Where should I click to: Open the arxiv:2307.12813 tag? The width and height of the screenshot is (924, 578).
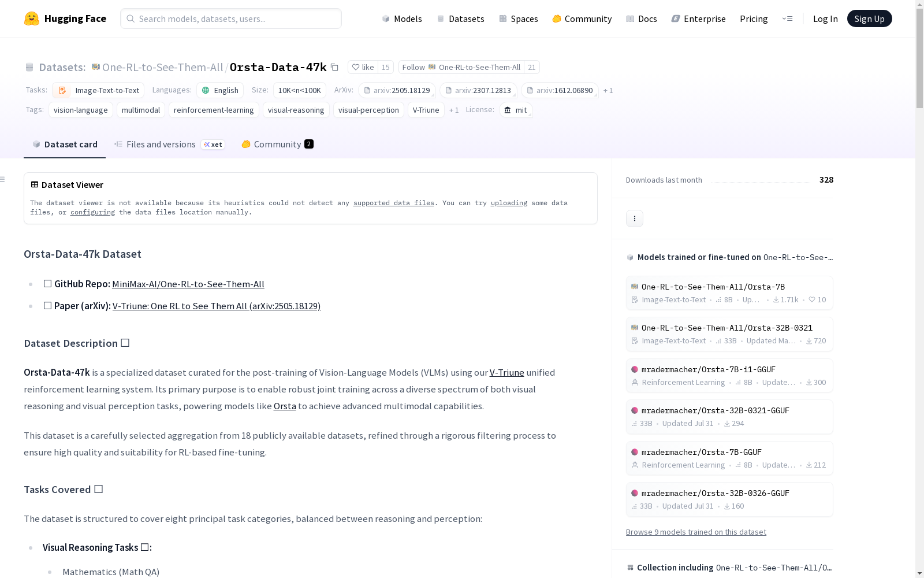coord(478,90)
